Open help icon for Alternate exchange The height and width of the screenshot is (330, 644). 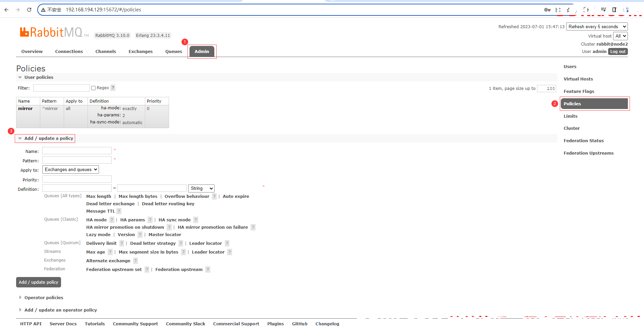(136, 261)
